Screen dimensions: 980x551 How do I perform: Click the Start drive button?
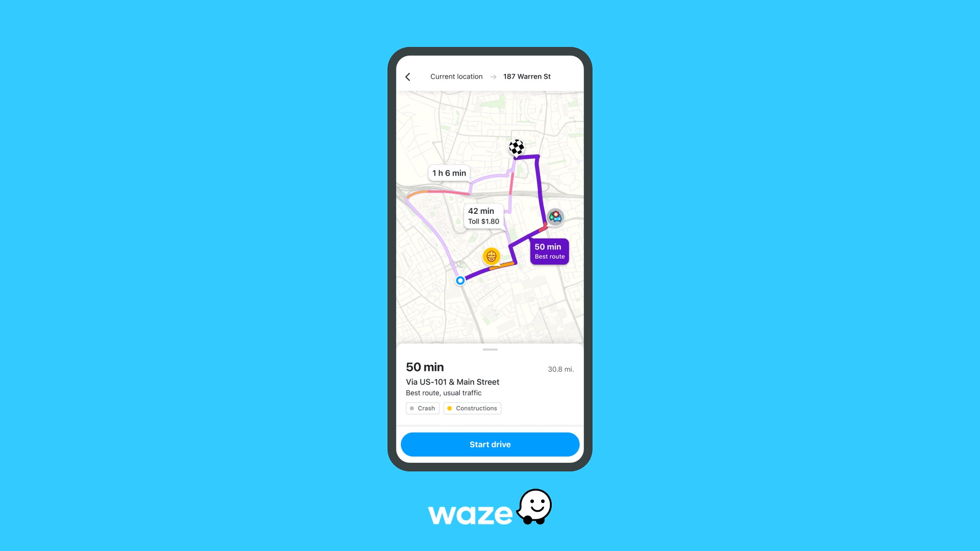click(x=490, y=444)
